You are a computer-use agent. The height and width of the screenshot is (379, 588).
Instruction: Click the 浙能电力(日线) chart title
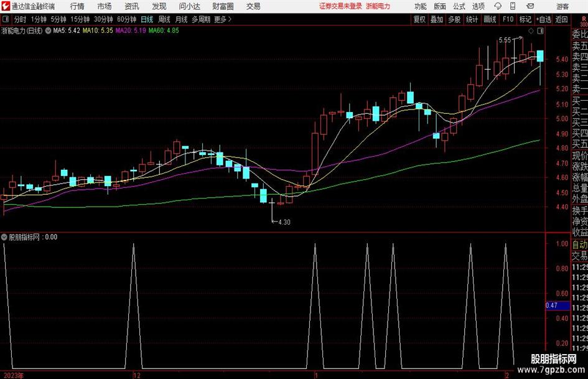(x=22, y=30)
